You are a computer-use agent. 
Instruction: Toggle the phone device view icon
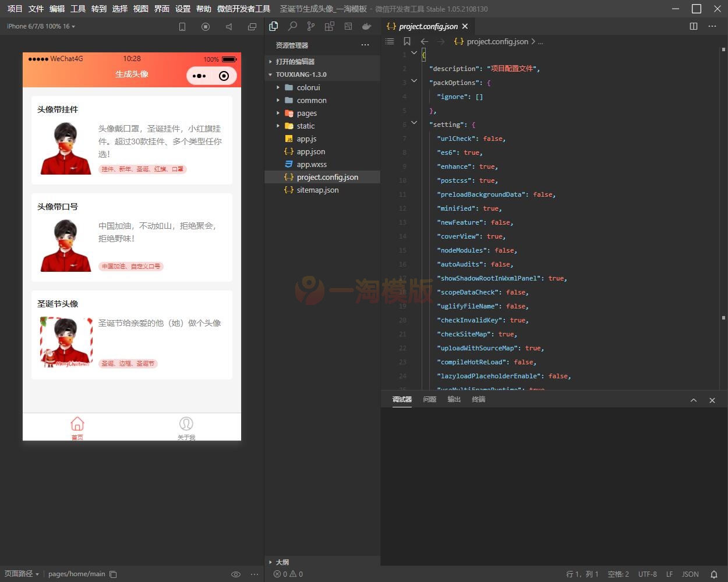tap(182, 27)
